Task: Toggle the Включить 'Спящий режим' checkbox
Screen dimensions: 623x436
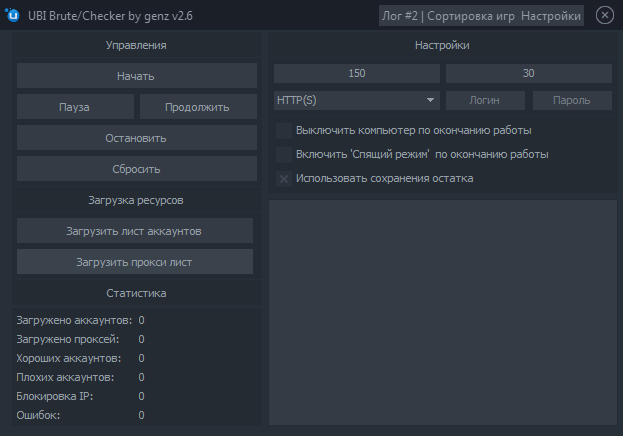Action: [x=285, y=155]
